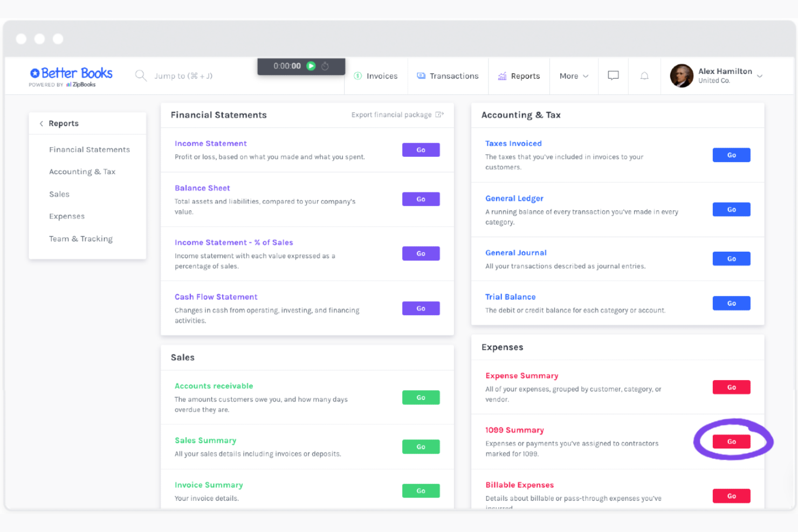Open the More dropdown menu
798x532 pixels.
coord(574,75)
